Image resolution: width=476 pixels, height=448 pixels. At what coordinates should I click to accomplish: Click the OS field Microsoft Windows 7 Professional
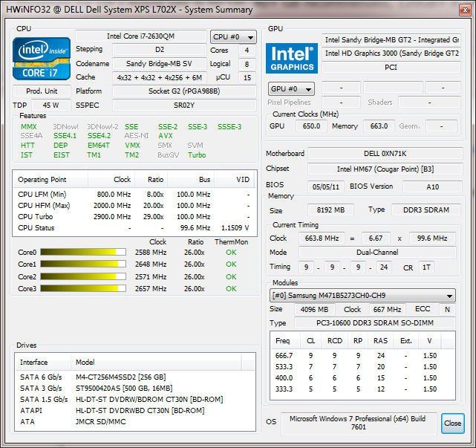359,423
